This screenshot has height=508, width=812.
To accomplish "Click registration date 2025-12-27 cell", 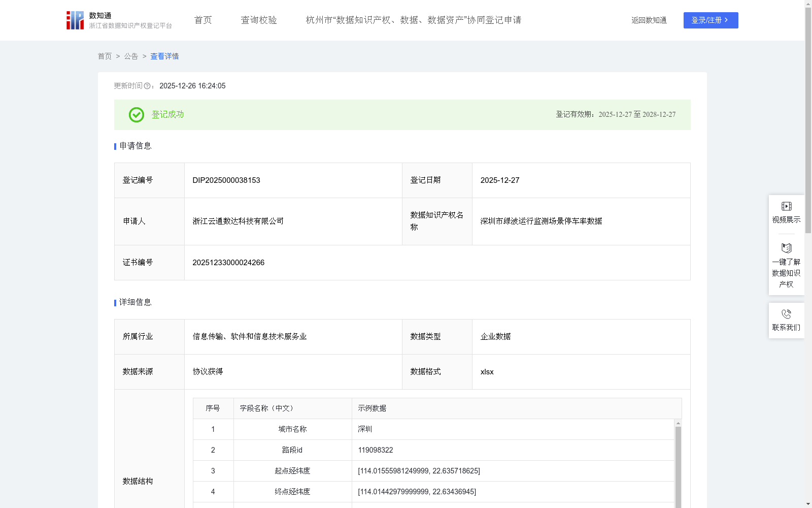I will (581, 180).
